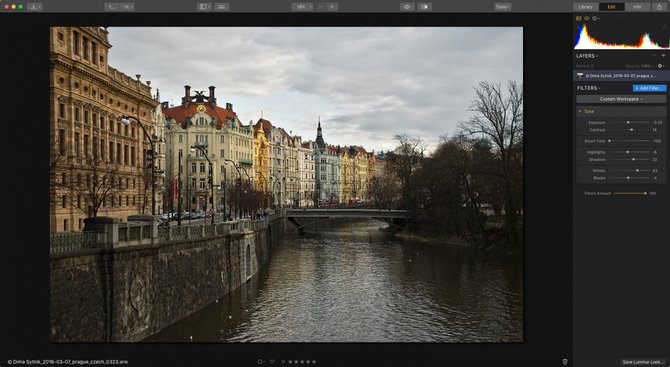Toggle the before/after compare view
Viewport: 670px width, 367px height.
(x=424, y=7)
